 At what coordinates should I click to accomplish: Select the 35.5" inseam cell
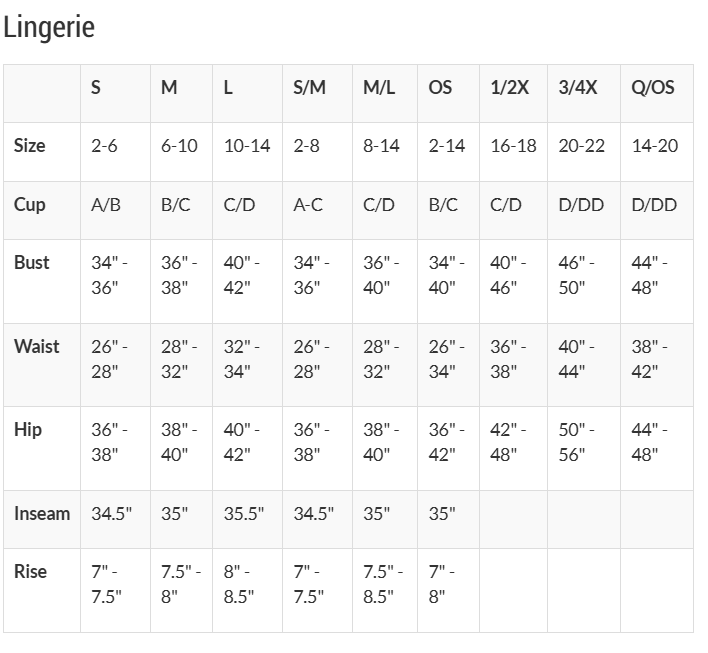click(x=244, y=514)
